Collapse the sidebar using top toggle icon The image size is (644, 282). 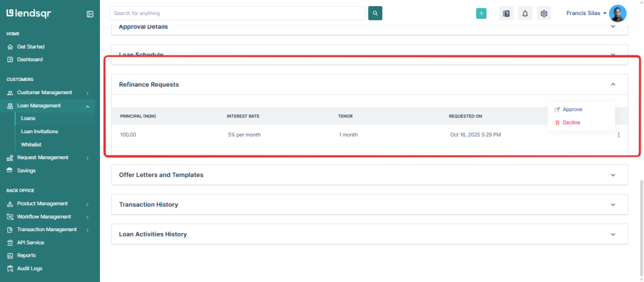click(x=90, y=14)
